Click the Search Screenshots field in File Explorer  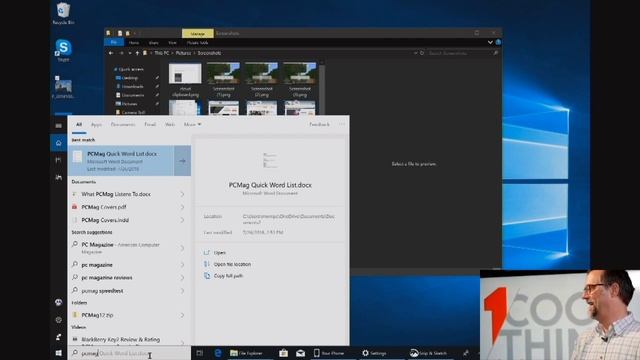click(459, 53)
